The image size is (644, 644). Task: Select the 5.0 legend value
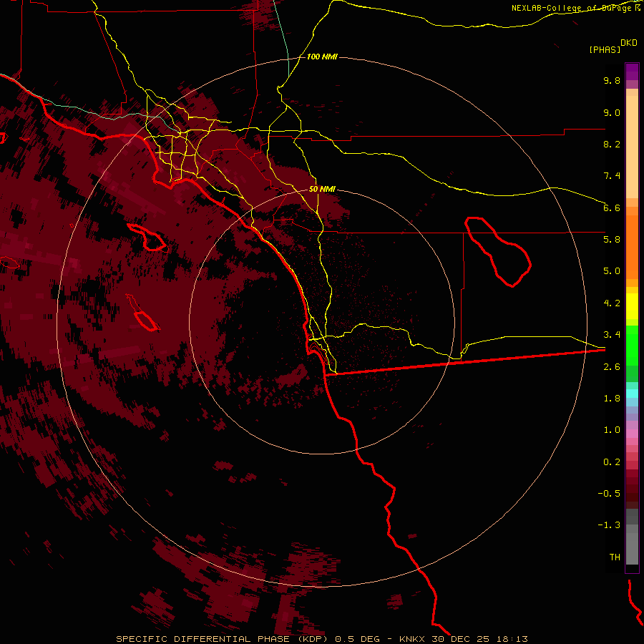tap(612, 271)
